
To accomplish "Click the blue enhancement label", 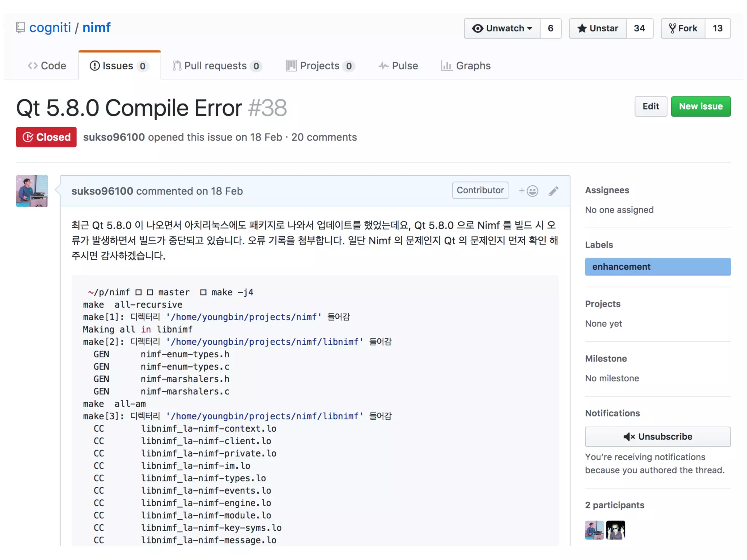I will tap(657, 267).
